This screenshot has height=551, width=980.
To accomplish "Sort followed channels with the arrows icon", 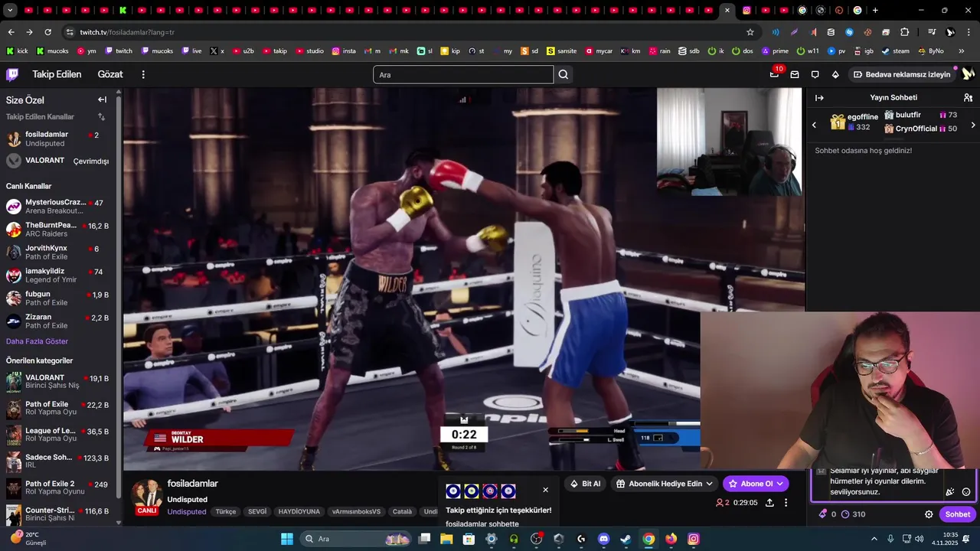I will pos(101,117).
